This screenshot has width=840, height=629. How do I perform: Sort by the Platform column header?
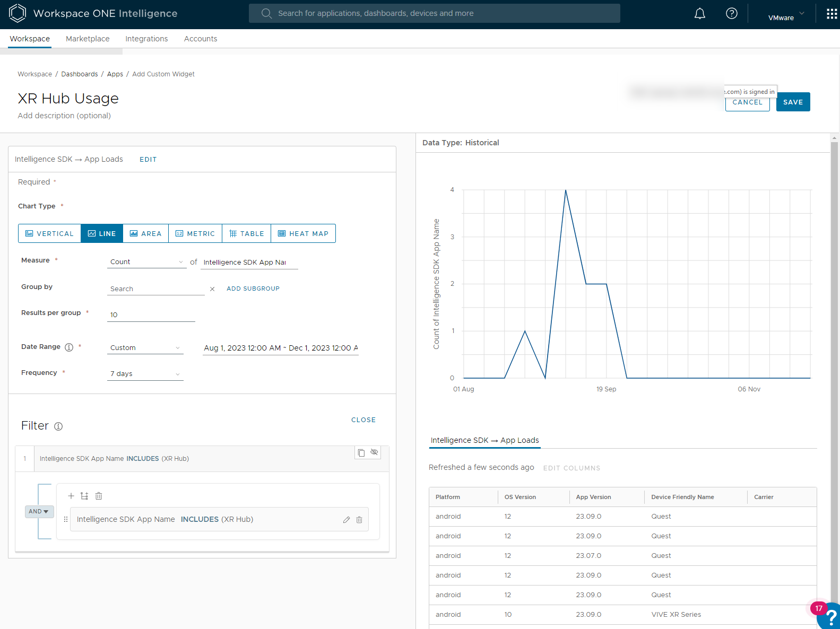point(448,497)
